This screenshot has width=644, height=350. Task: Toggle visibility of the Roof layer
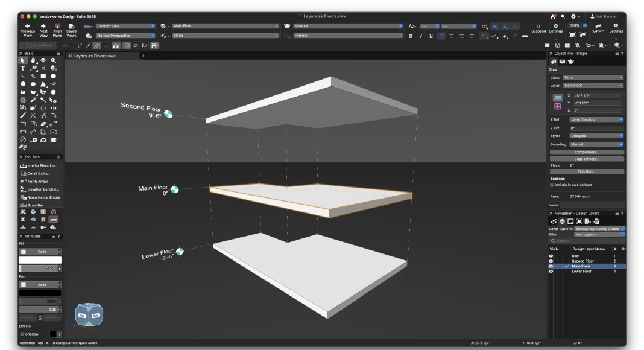point(551,256)
